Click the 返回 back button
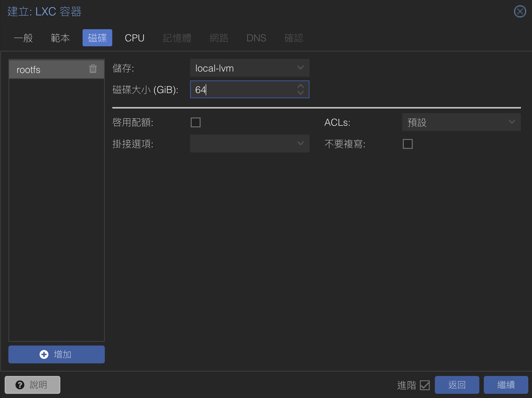The image size is (532, 398). [x=457, y=385]
